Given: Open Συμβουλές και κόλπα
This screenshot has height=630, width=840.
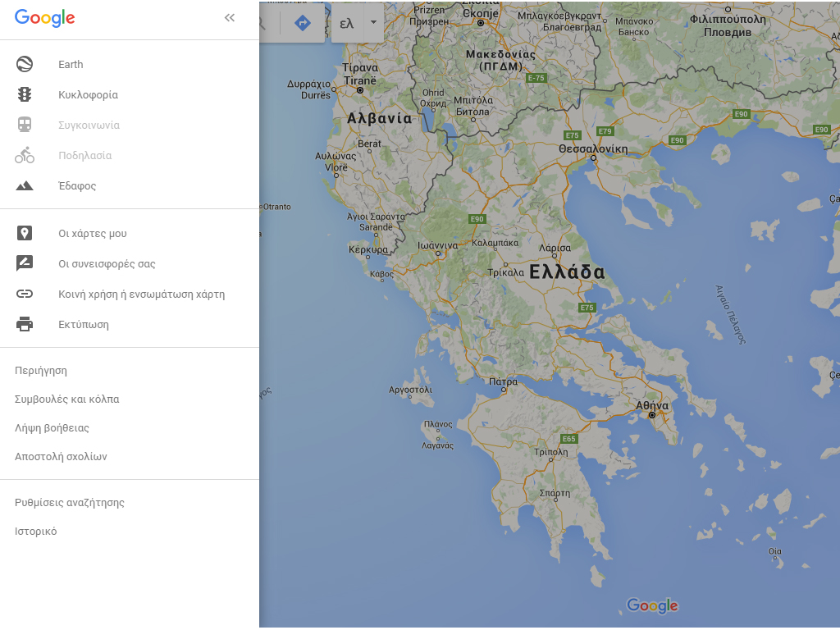Looking at the screenshot, I should [67, 399].
